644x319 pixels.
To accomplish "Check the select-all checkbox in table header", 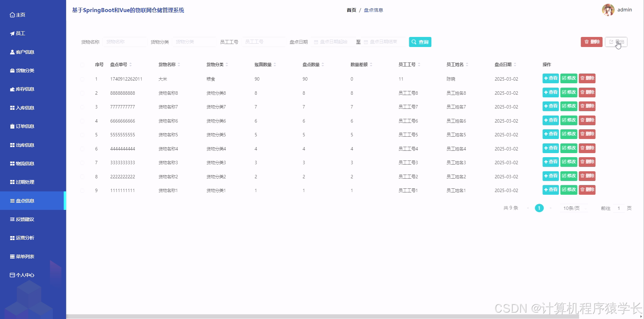I will [x=82, y=64].
